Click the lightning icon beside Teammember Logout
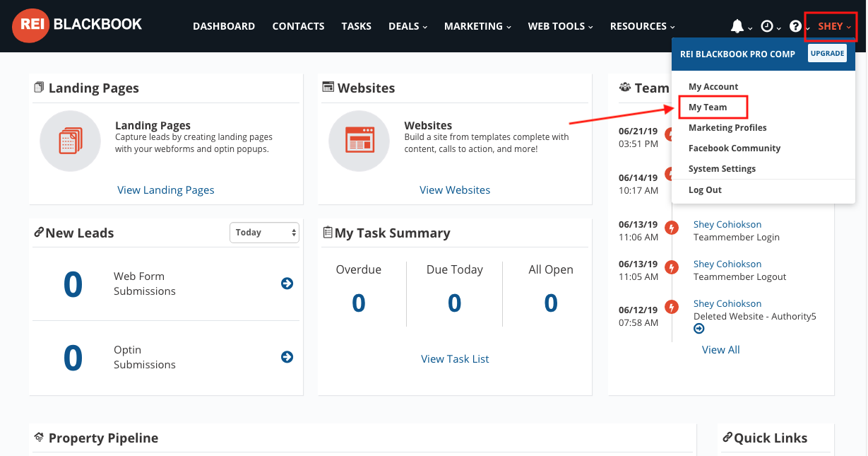Screen dimensions: 868x456 click(x=672, y=268)
